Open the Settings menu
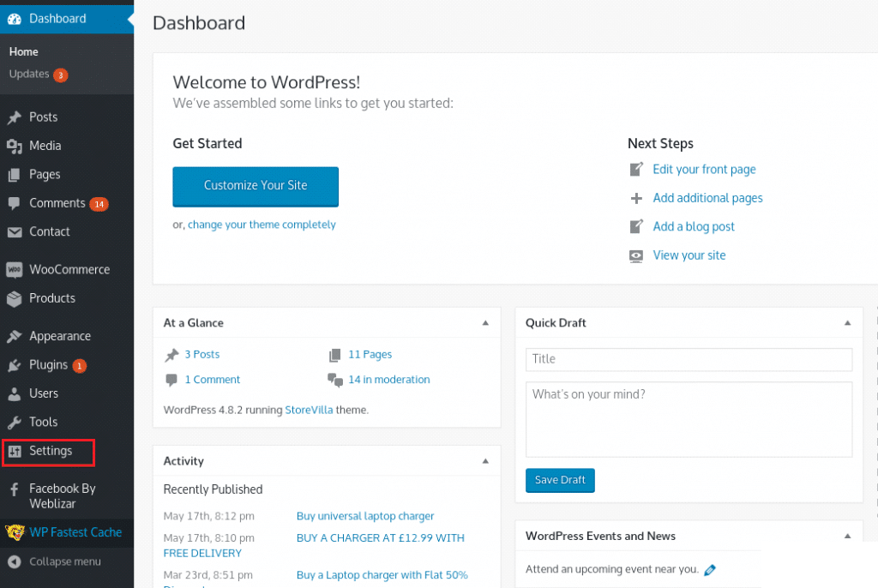878x588 pixels. [x=50, y=451]
